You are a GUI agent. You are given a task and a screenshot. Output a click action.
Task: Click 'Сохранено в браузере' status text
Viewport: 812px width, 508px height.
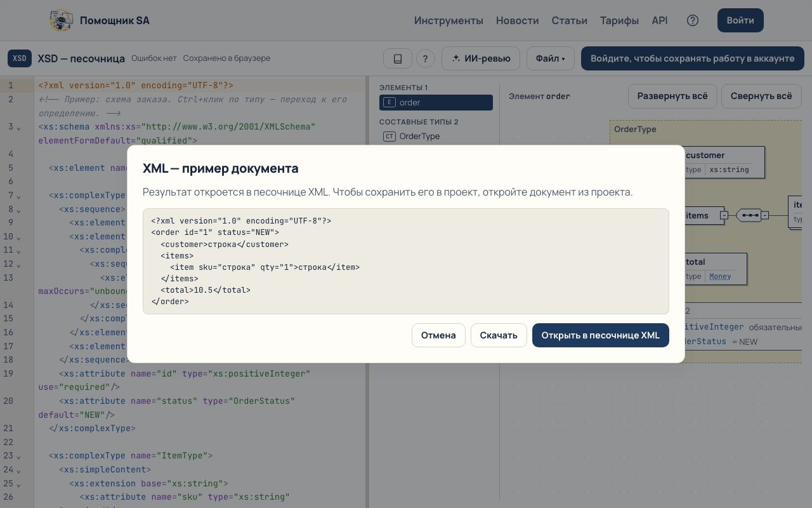pyautogui.click(x=226, y=58)
